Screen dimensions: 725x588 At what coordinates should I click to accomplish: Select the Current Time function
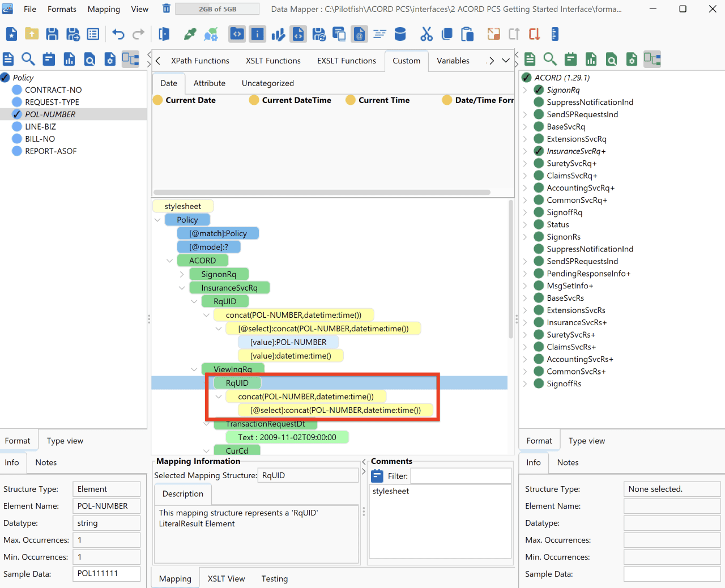[378, 100]
